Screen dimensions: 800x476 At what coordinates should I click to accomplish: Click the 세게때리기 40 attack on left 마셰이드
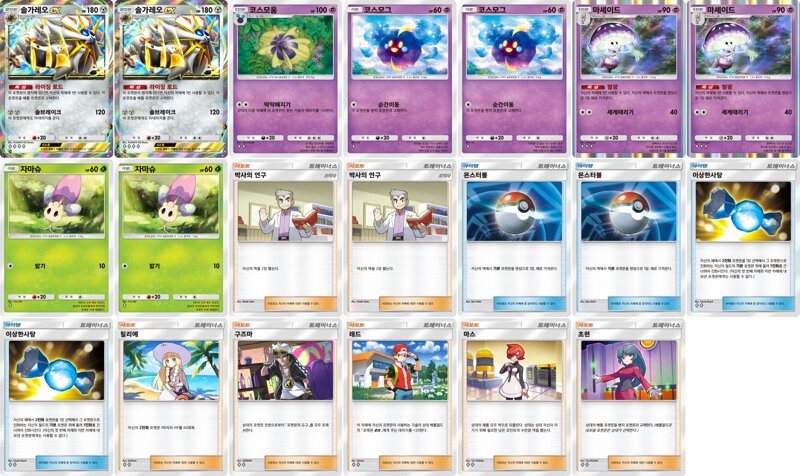pos(628,112)
